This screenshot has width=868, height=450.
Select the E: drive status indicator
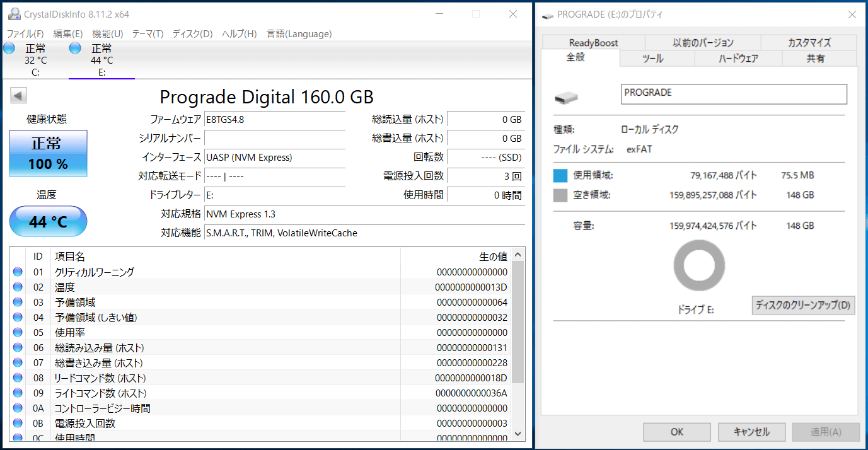101,60
